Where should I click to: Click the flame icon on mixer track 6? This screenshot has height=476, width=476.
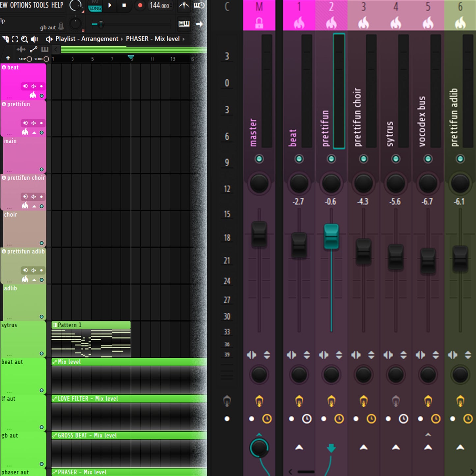460,23
